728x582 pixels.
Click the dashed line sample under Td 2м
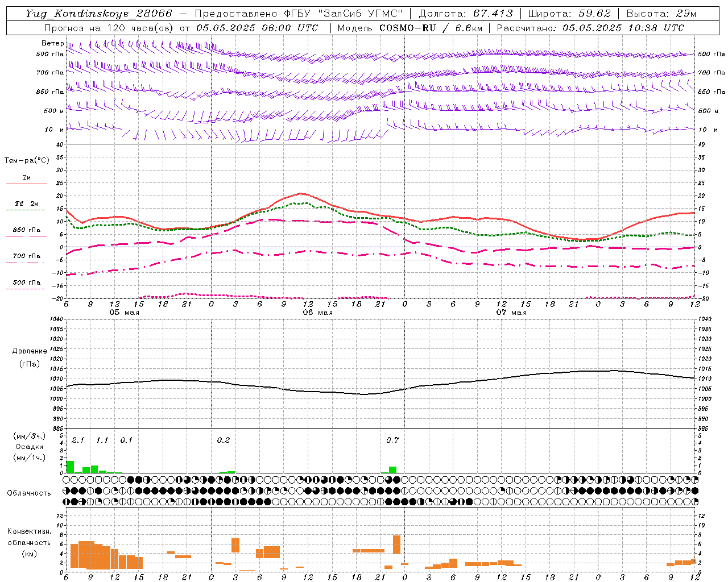25,210
